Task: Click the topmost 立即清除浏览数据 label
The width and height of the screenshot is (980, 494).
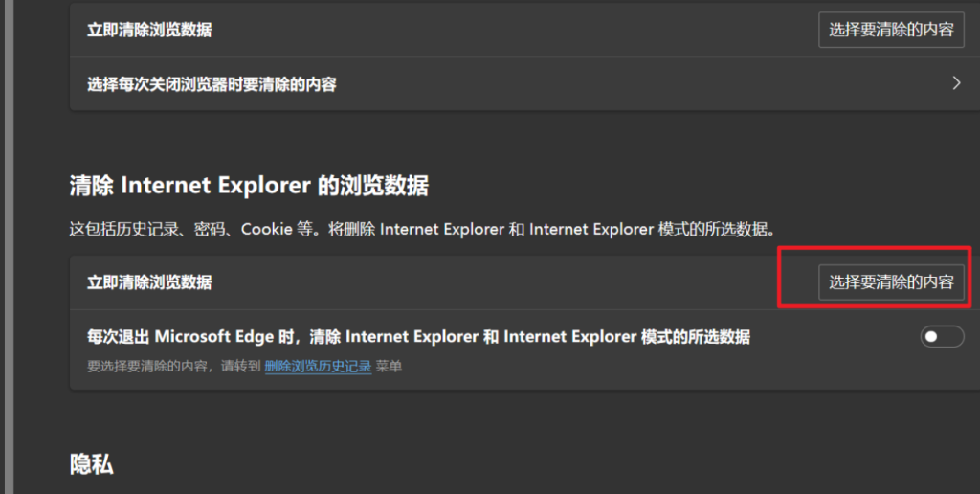Action: [149, 30]
